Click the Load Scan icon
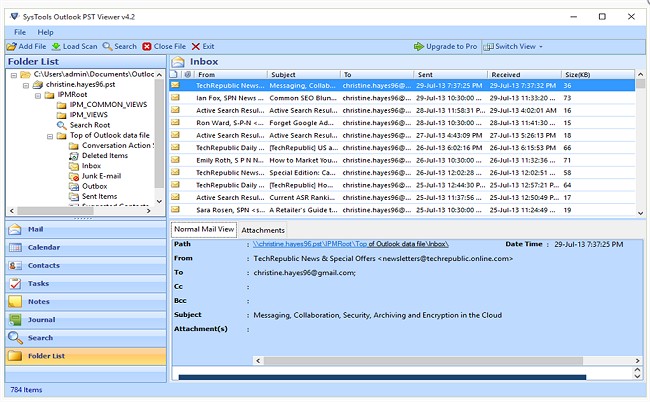Screen dimensions: 650x402 [x=56, y=47]
